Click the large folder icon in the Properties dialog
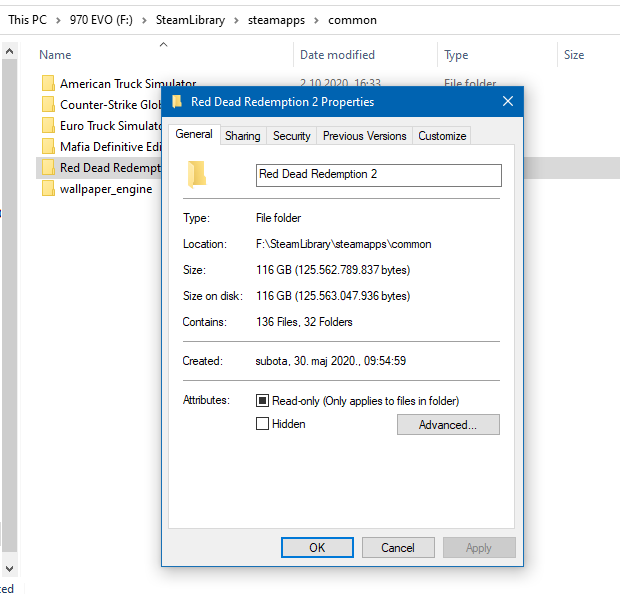The width and height of the screenshot is (620, 599). tap(197, 174)
